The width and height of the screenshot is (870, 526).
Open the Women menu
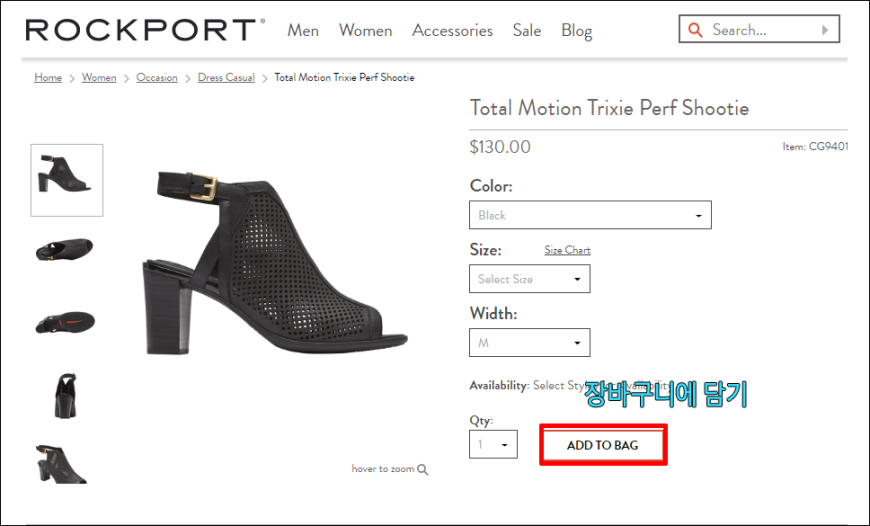pyautogui.click(x=366, y=31)
